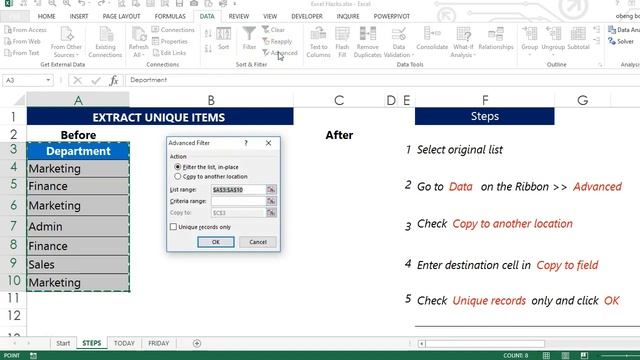Open the INSERT ribbon tab
640x360 pixels.
click(x=79, y=16)
